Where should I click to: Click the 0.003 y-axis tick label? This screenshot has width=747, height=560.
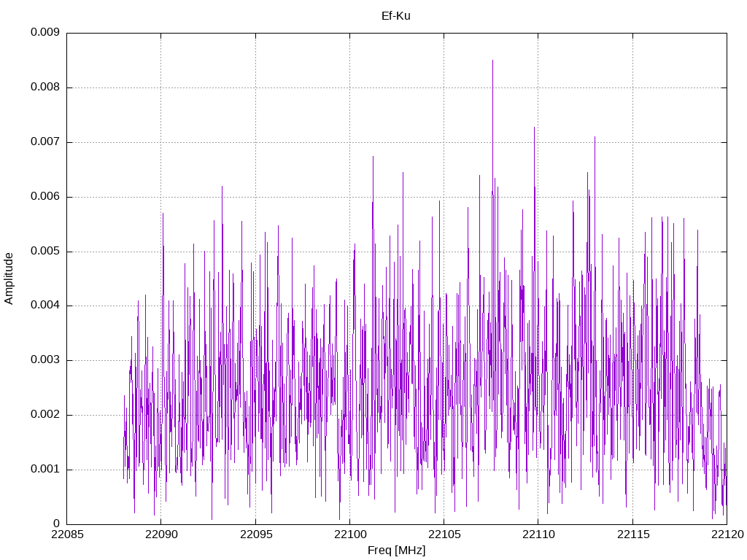45,360
